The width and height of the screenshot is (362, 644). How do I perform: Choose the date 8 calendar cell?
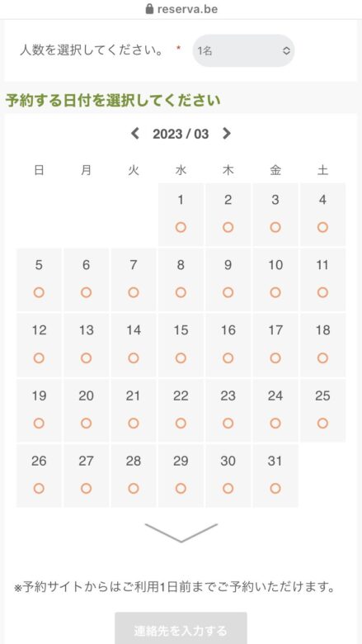tap(181, 280)
